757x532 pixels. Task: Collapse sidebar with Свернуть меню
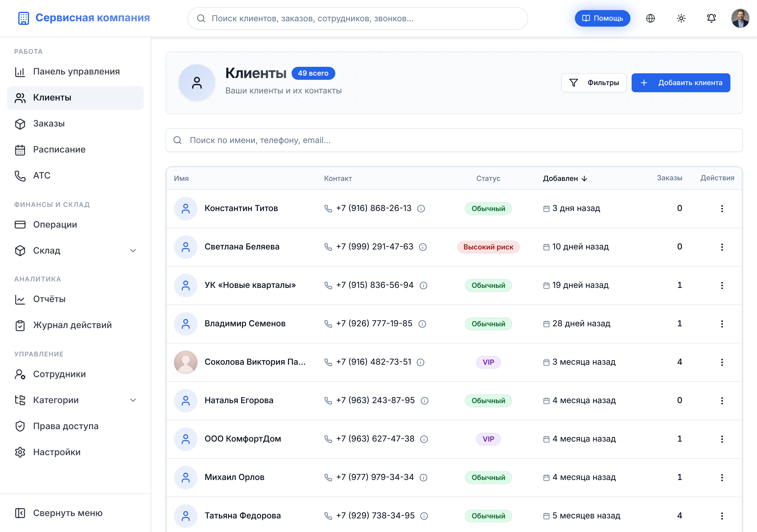75,514
